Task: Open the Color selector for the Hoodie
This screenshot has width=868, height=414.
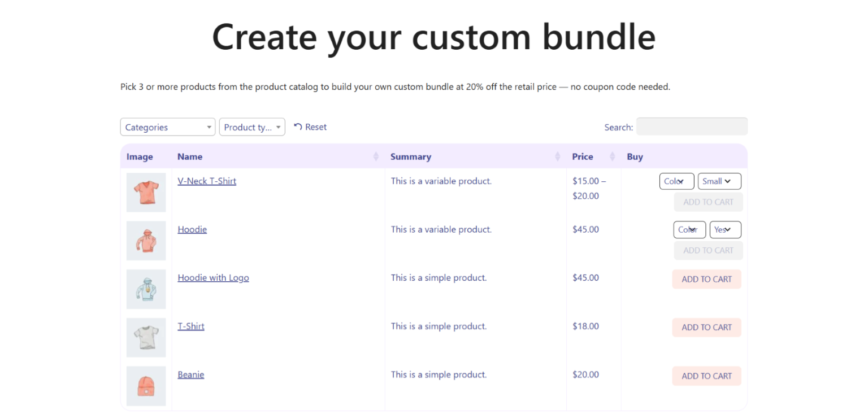Action: 689,229
